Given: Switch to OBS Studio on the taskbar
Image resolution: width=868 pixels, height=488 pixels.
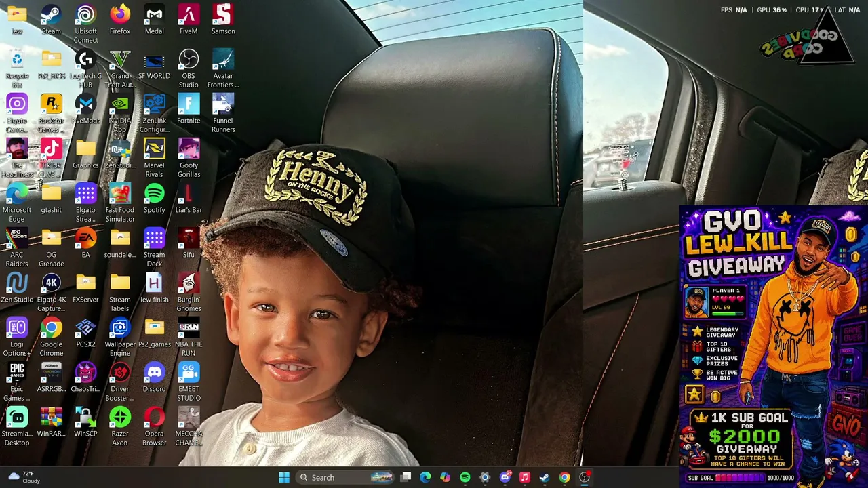Looking at the screenshot, I should click(584, 477).
